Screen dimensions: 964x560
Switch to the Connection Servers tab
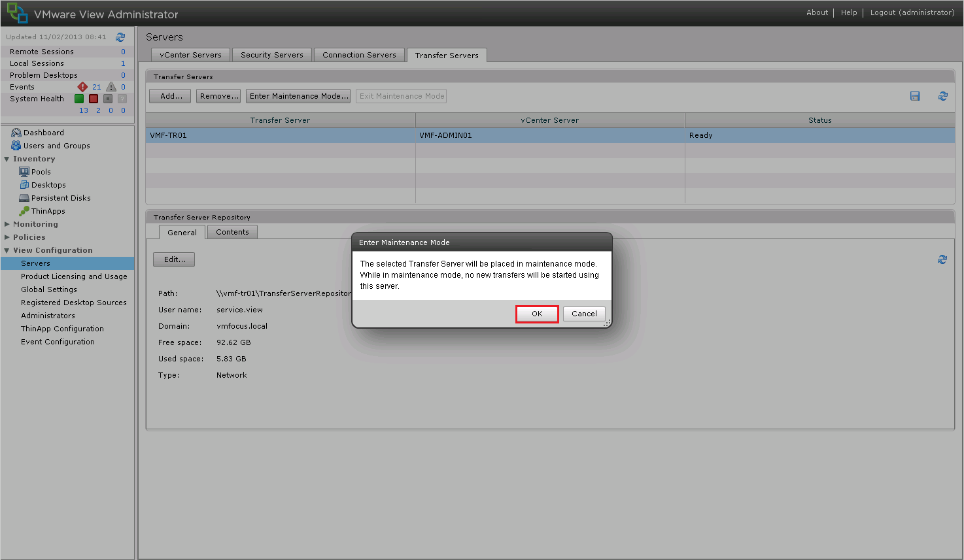click(359, 55)
